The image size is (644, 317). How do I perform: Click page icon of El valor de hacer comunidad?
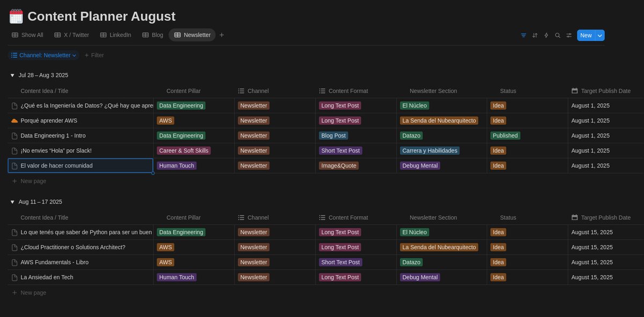tap(14, 166)
